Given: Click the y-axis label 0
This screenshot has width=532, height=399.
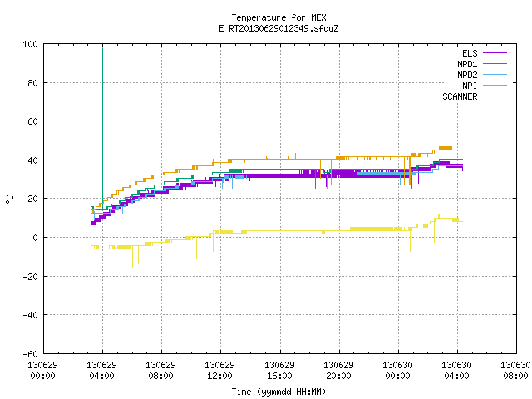Looking at the screenshot, I should tap(35, 238).
